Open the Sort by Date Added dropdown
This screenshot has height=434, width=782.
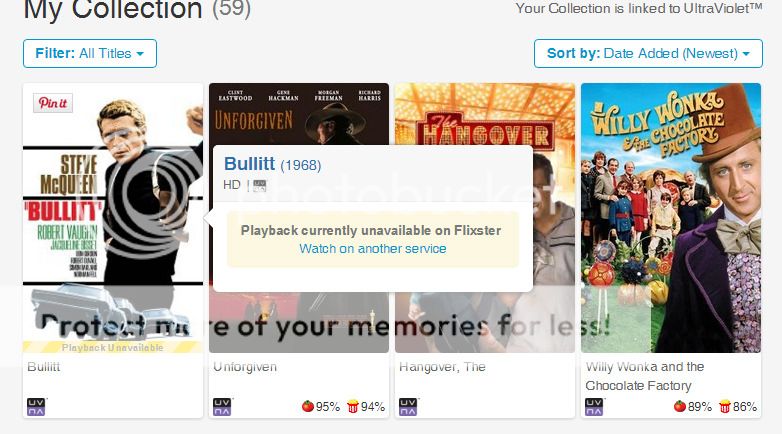(648, 53)
